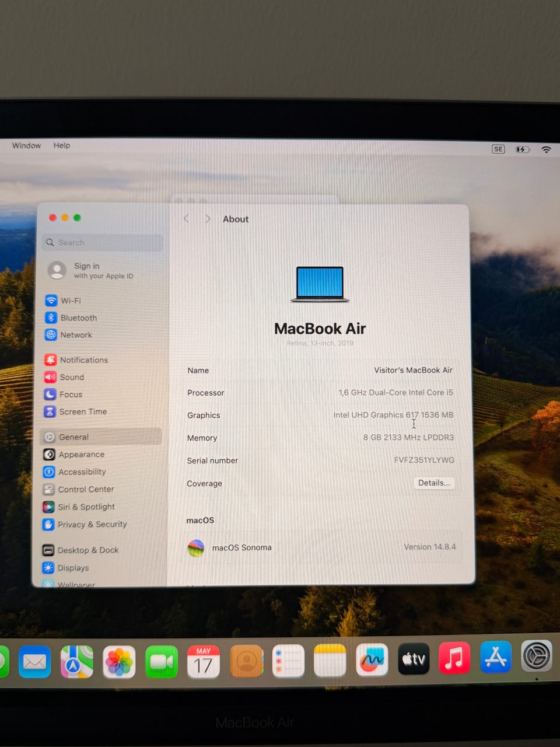Click the battery status icon
The width and height of the screenshot is (560, 747).
523,149
